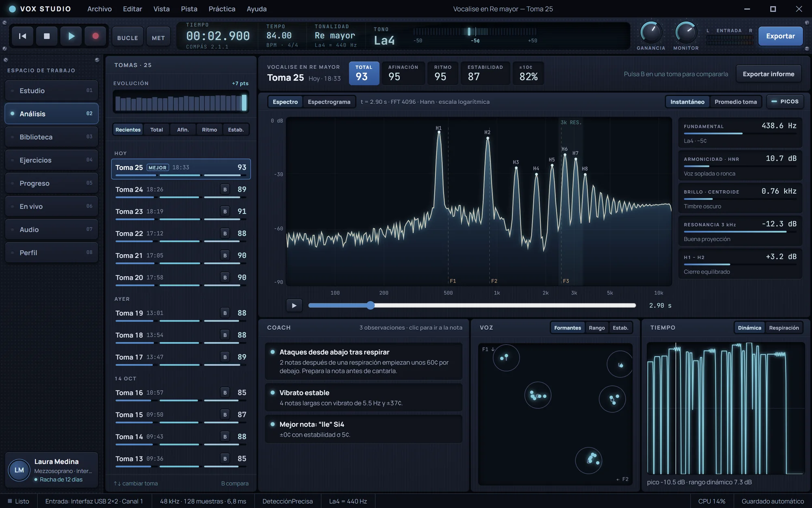The width and height of the screenshot is (812, 508).
Task: Open the Archivo menu
Action: pyautogui.click(x=99, y=9)
